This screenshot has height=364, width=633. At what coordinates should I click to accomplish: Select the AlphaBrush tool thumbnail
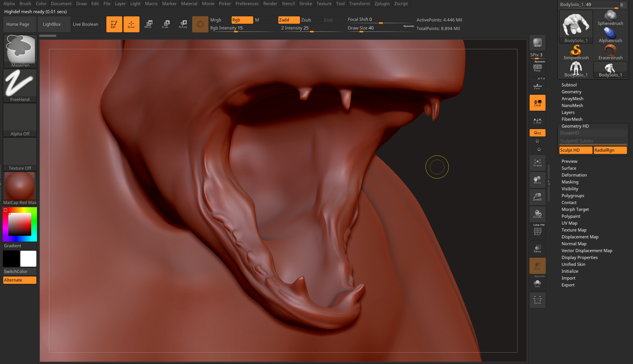pos(610,35)
